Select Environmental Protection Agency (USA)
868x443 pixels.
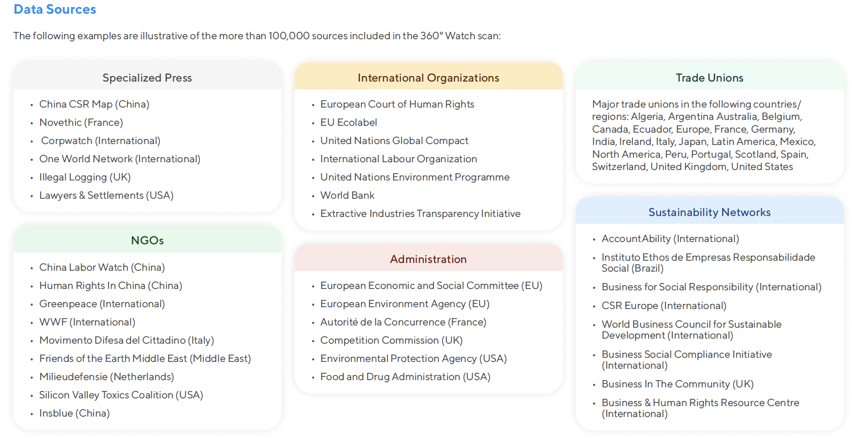pos(414,359)
